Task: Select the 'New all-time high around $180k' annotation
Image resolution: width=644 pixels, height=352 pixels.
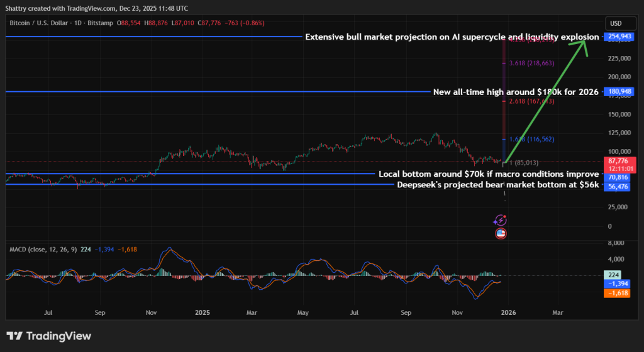Action: 516,92
